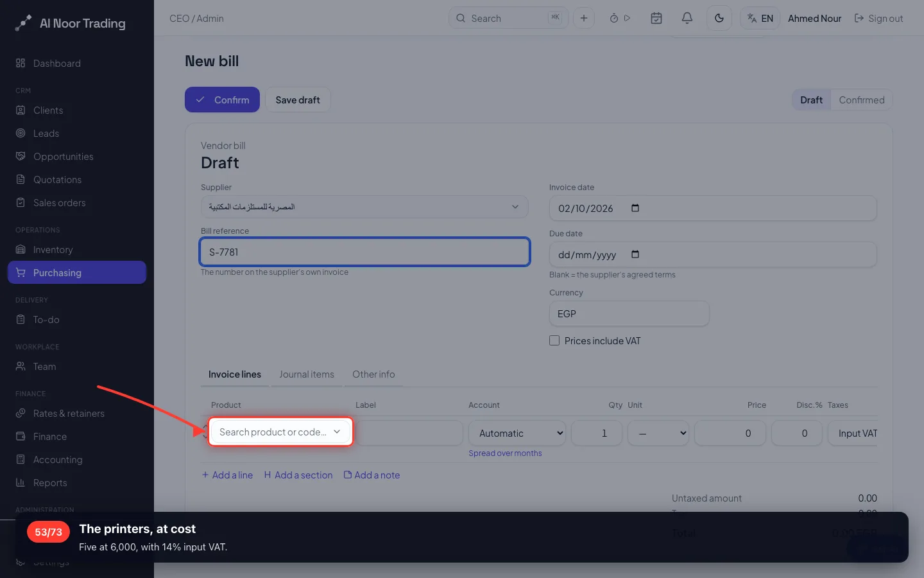Start the timer play icon
The image size is (924, 578).
click(628, 18)
